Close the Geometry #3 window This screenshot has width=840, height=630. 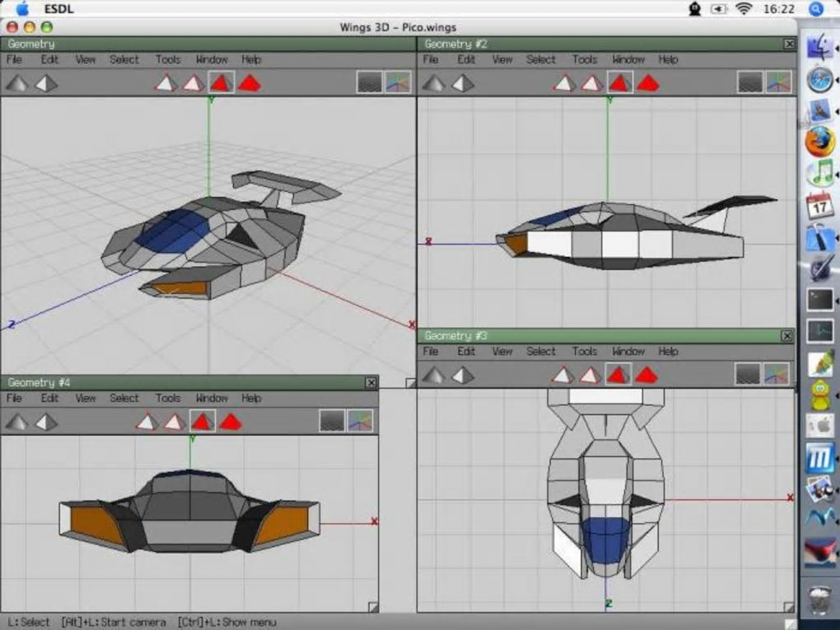pyautogui.click(x=787, y=336)
